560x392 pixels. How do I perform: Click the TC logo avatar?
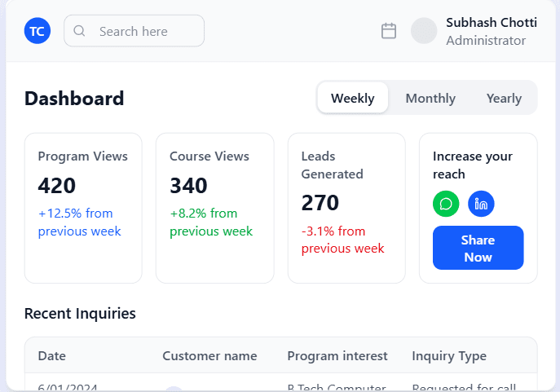(x=37, y=31)
